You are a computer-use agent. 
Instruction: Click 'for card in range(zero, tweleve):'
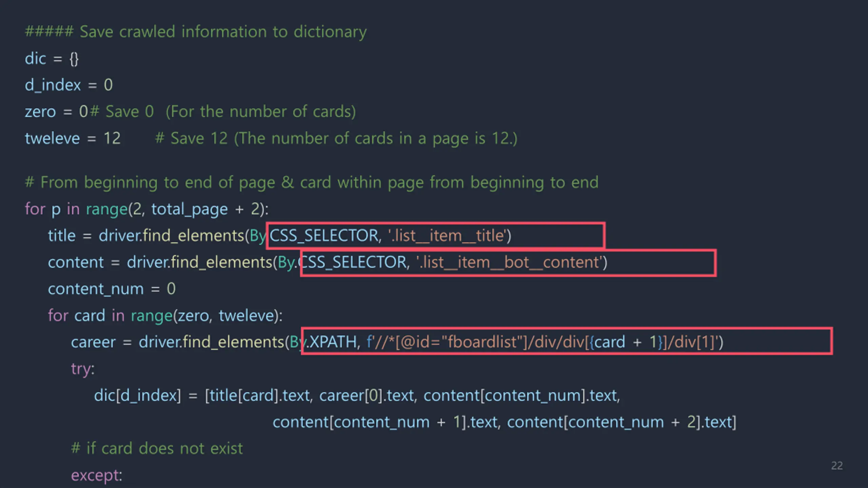click(x=165, y=316)
